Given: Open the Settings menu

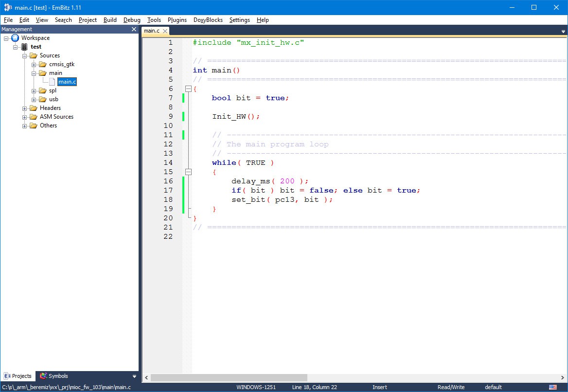Looking at the screenshot, I should tap(239, 20).
